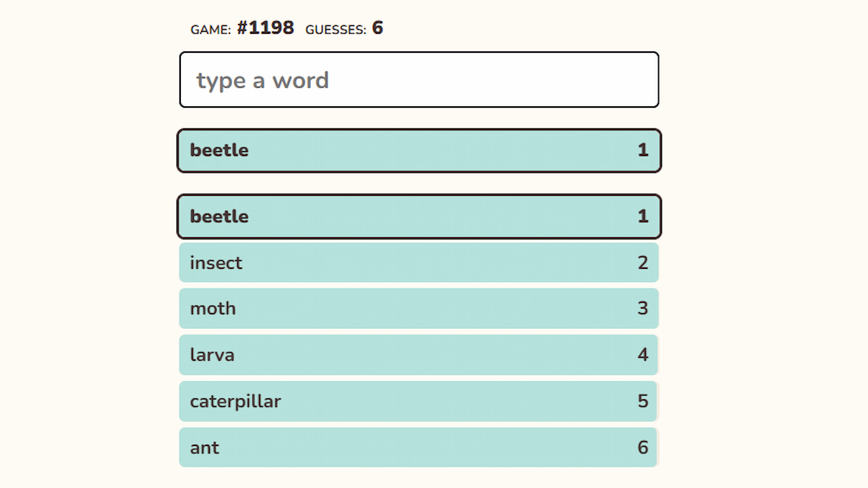
Task: Select the ant guess row
Action: coord(419,448)
